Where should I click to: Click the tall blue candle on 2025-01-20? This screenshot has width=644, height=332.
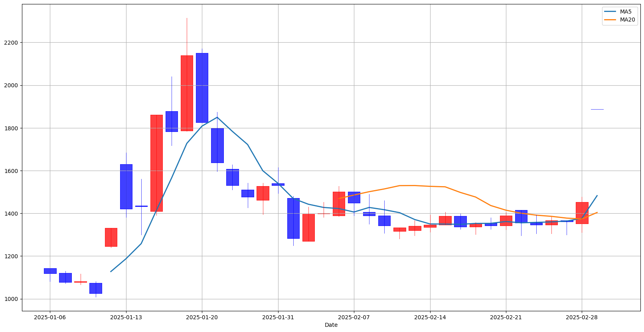[x=202, y=88]
